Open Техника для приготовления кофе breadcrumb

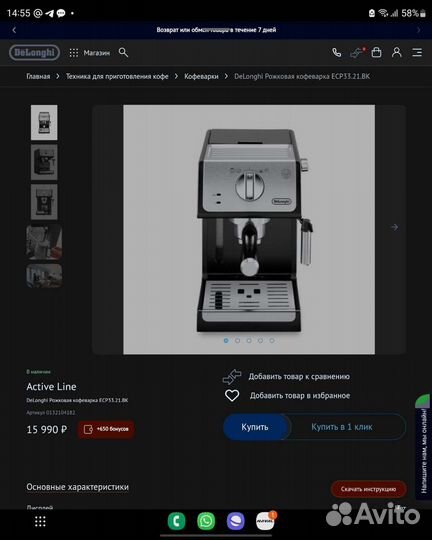[117, 76]
